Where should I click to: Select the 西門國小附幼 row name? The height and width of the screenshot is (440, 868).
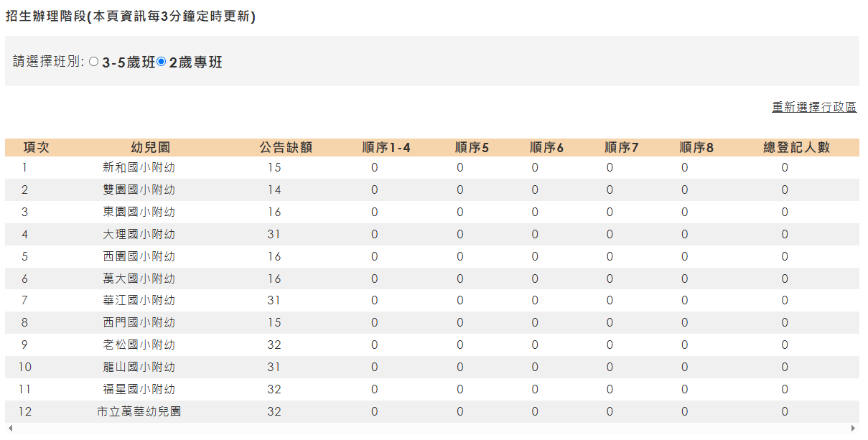(x=139, y=322)
